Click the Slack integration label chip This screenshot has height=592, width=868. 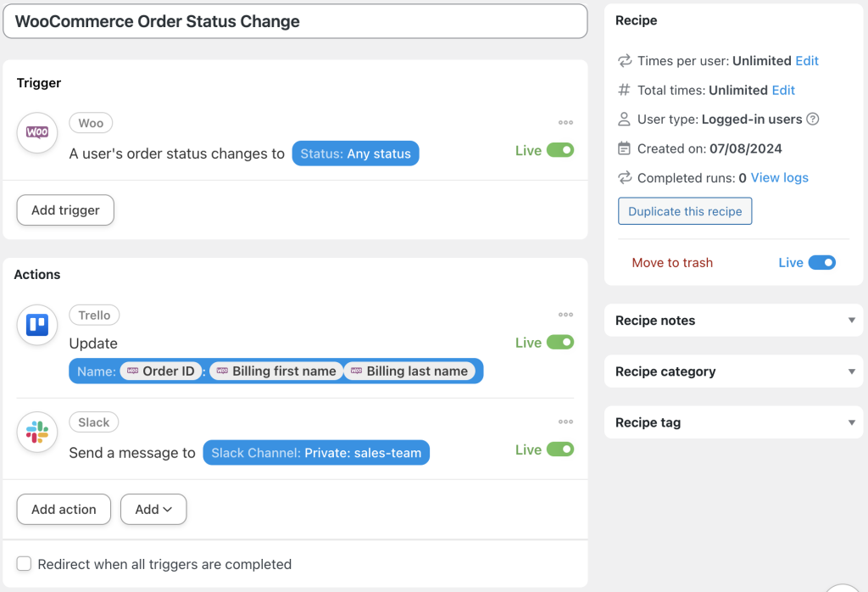pos(93,422)
